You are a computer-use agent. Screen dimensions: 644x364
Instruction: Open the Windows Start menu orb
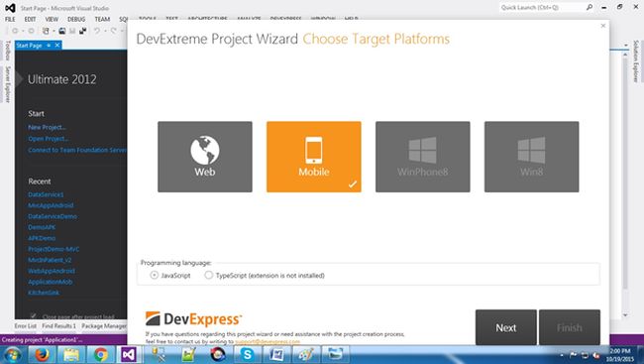coord(13,354)
